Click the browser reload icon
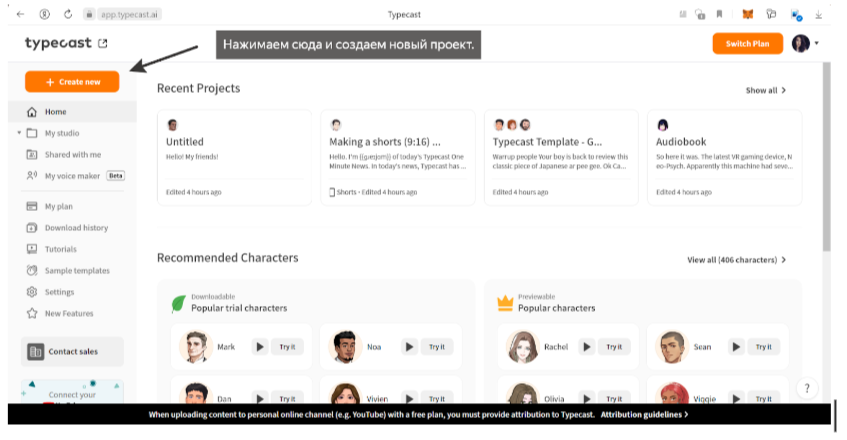This screenshot has width=847, height=440. tap(68, 14)
